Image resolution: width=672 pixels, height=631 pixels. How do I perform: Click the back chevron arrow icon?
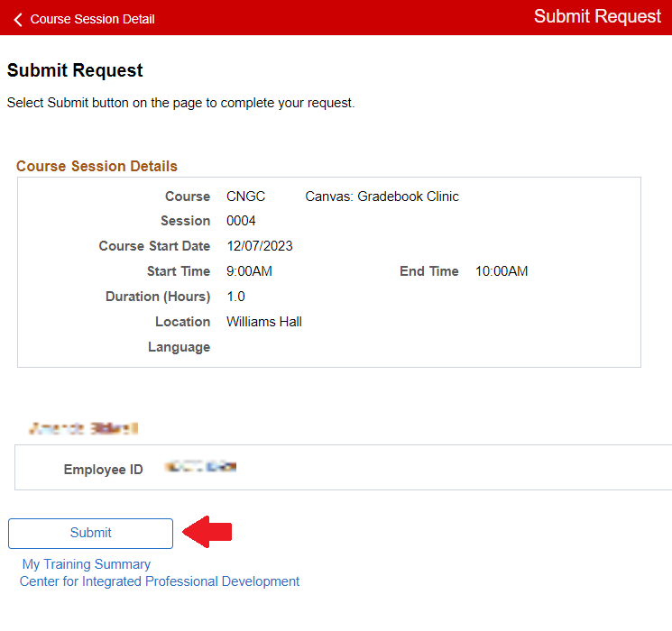18,19
